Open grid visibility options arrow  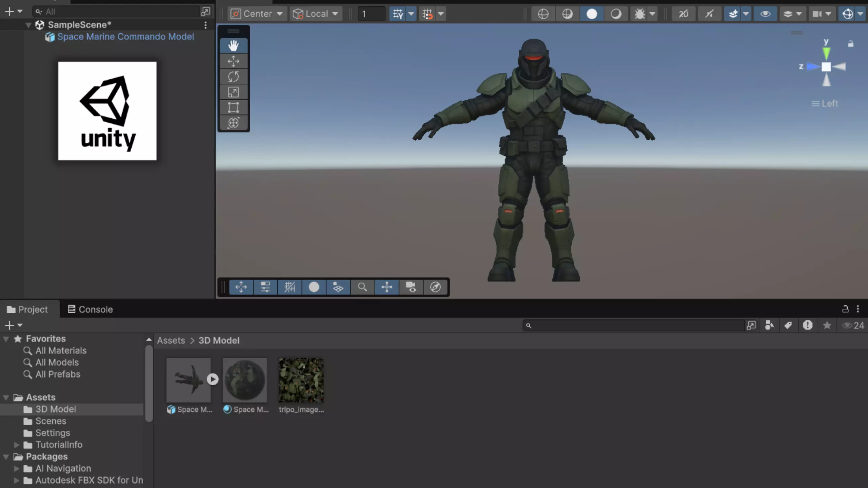coord(411,14)
